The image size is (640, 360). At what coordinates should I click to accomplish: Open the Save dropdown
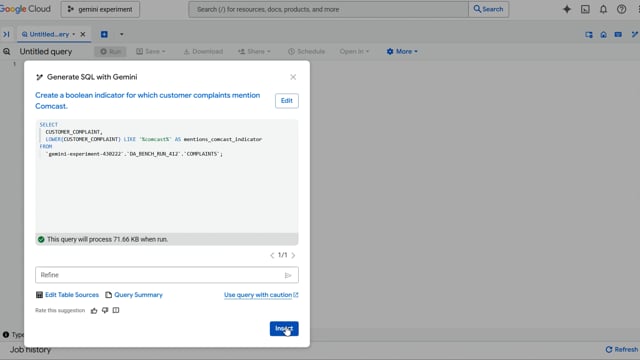point(151,51)
